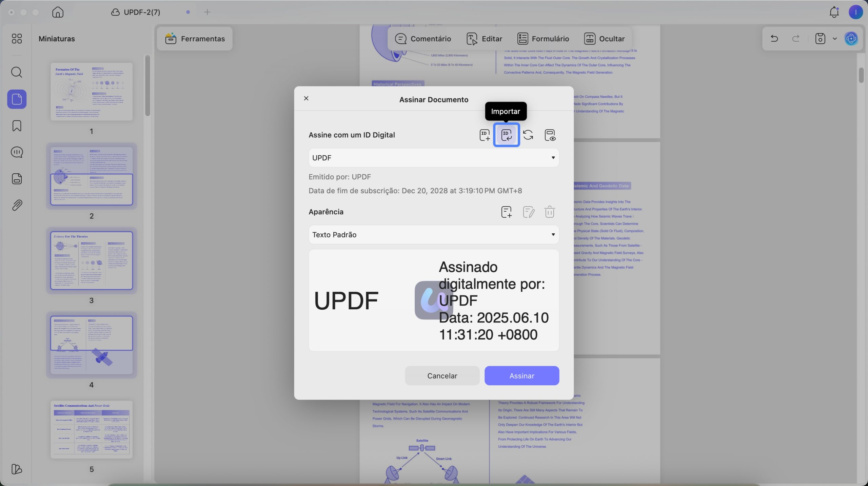The width and height of the screenshot is (868, 486).
Task: Select page 5 thumbnail
Action: click(92, 429)
